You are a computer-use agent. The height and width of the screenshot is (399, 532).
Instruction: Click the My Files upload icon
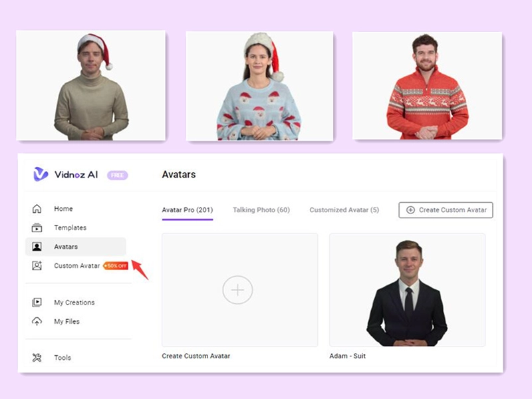(x=37, y=321)
